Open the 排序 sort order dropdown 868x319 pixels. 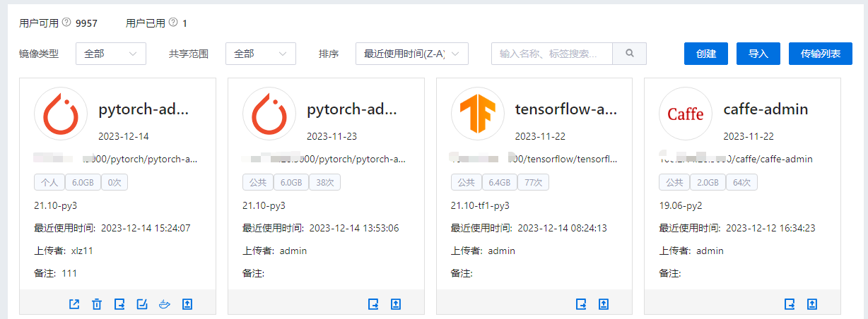click(x=411, y=54)
